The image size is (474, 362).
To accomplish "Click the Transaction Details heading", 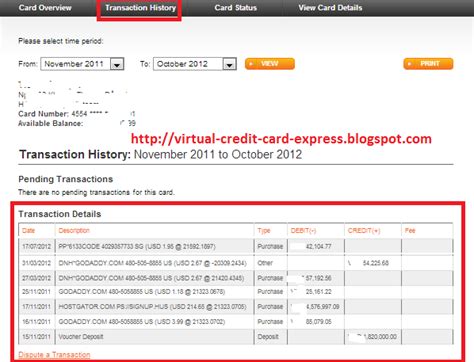I will [x=60, y=214].
